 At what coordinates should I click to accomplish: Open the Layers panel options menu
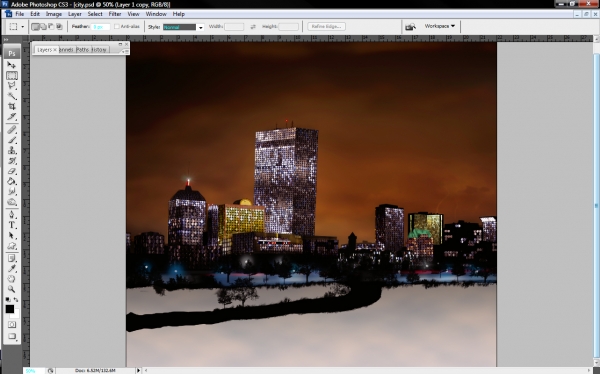pyautogui.click(x=124, y=51)
